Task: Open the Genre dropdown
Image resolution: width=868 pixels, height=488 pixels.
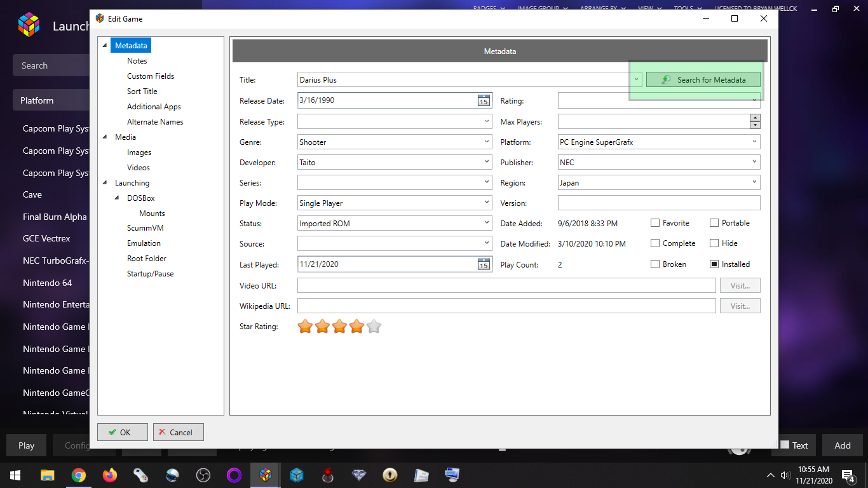Action: click(487, 142)
